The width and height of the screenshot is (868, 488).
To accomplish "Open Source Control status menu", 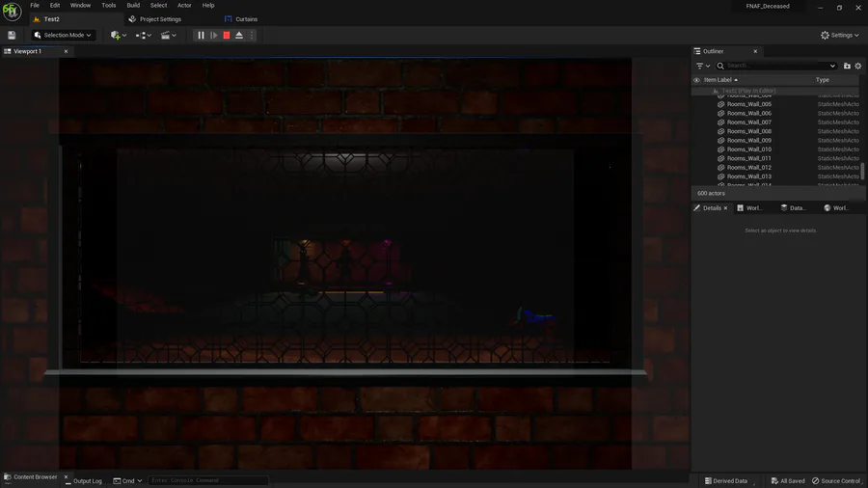I will tap(836, 481).
